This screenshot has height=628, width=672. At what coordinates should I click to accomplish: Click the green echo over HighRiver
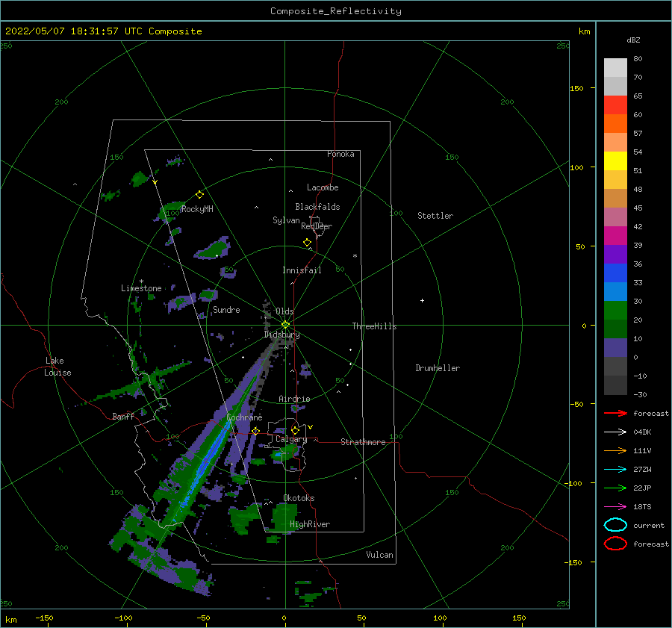(x=284, y=517)
